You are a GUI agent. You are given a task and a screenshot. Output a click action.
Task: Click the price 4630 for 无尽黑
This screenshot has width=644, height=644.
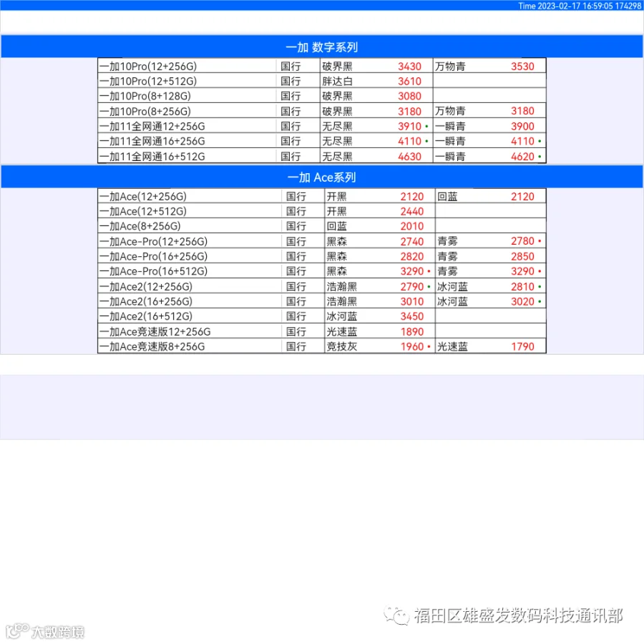pos(409,156)
